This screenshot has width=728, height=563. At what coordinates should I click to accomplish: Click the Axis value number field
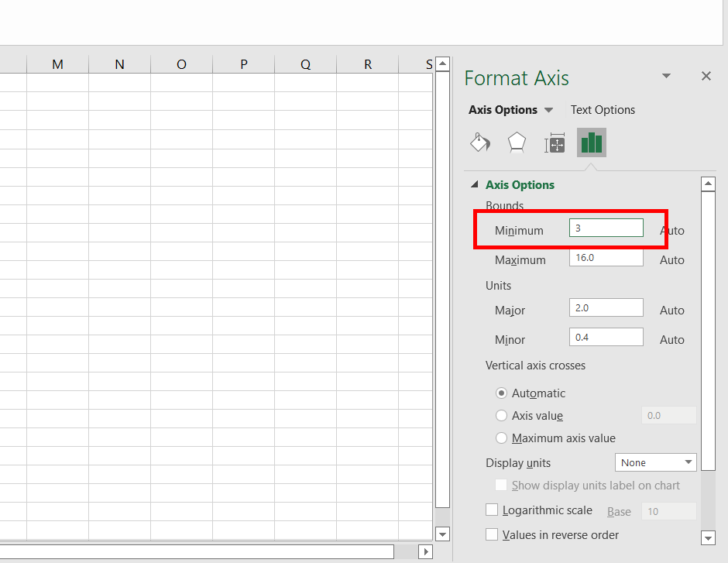tap(669, 415)
